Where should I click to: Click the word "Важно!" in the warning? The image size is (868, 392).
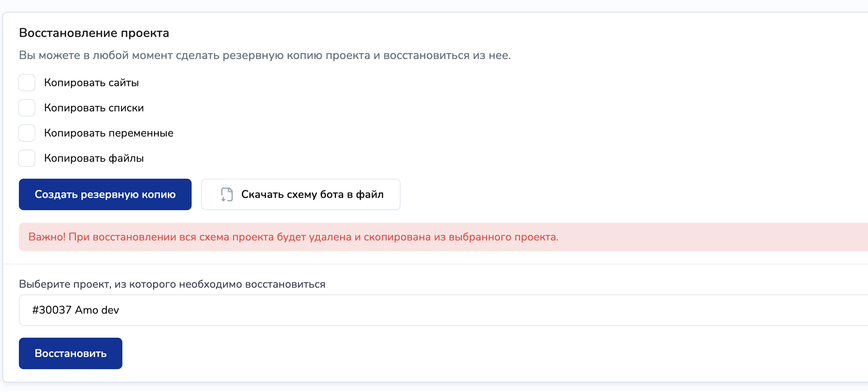click(47, 237)
